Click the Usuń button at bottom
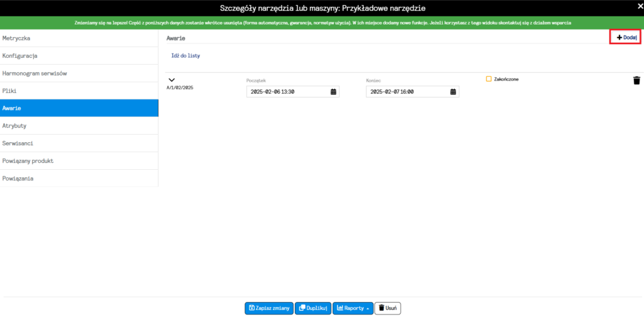This screenshot has width=644, height=317. 387,308
